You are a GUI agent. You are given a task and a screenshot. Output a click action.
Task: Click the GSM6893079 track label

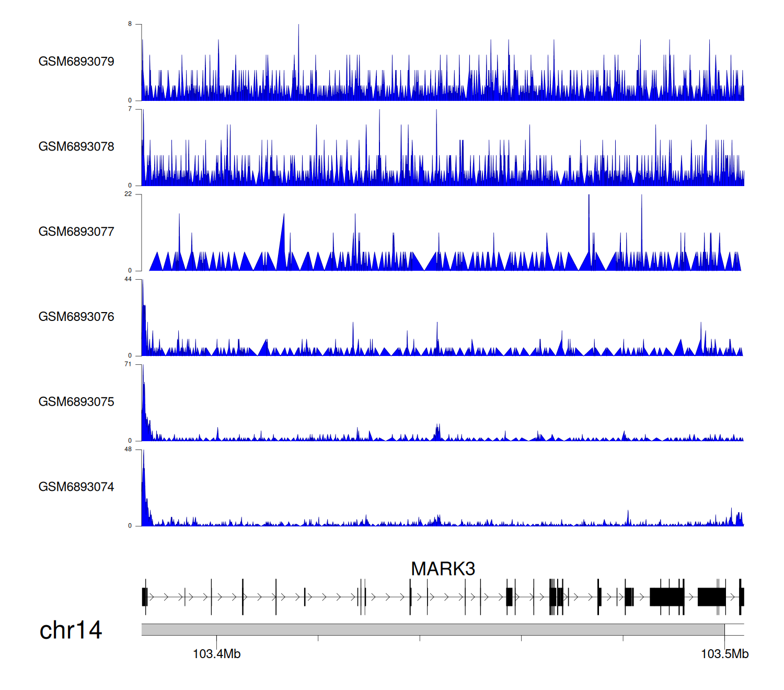76,62
